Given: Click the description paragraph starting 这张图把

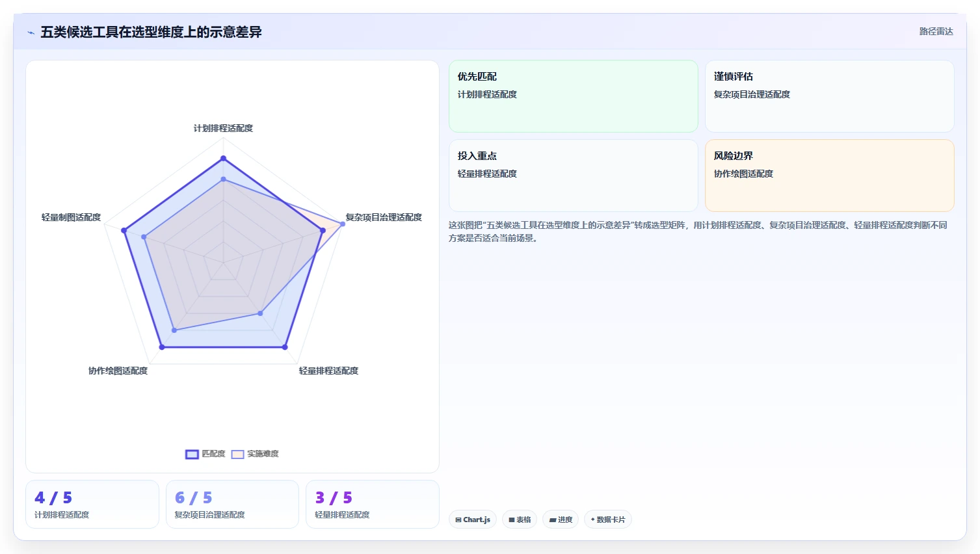Looking at the screenshot, I should (x=698, y=231).
